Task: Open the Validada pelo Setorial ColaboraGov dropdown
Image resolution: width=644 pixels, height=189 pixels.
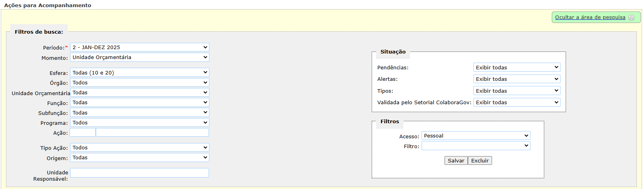Action: click(x=517, y=102)
